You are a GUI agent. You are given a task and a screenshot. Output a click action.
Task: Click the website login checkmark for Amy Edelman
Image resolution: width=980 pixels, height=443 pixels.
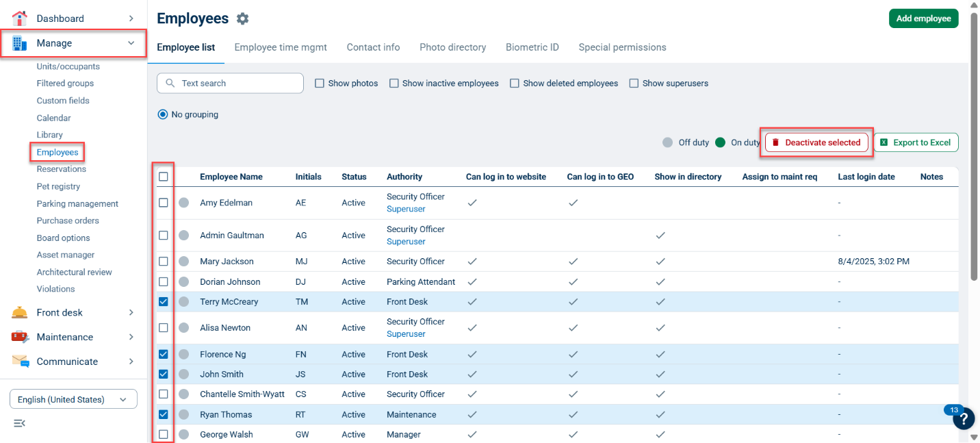tap(472, 203)
